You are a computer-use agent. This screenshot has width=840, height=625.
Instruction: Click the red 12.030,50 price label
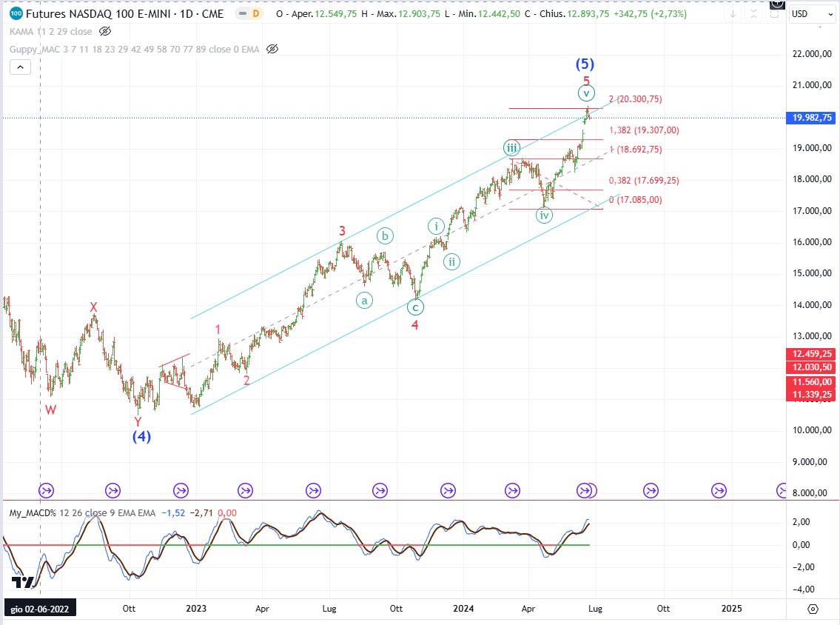812,367
